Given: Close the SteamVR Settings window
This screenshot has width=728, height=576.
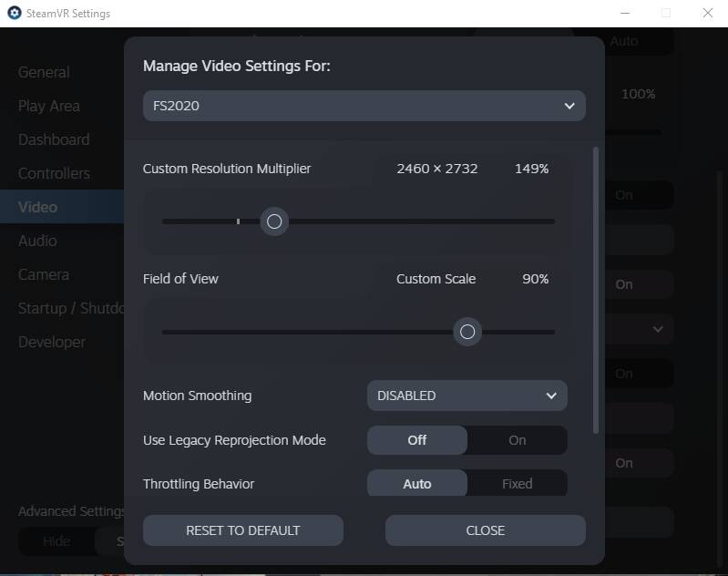Looking at the screenshot, I should coord(707,13).
